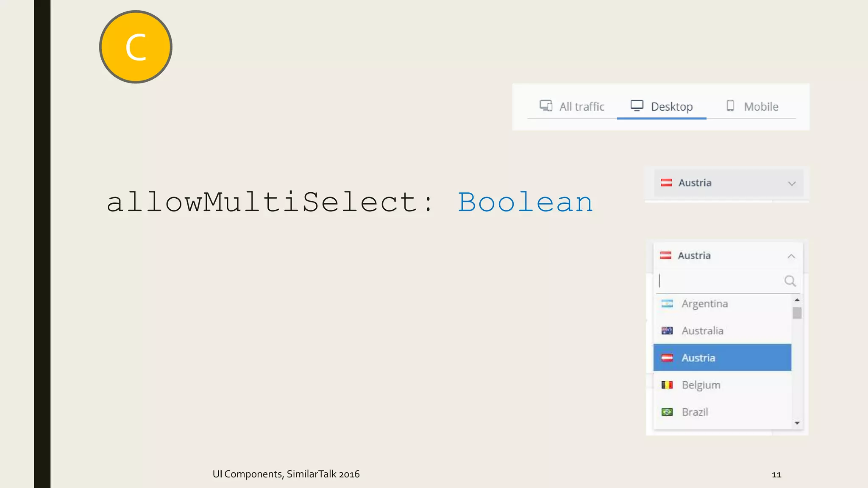Click the Australia flag icon
This screenshot has width=868, height=488.
pos(667,331)
